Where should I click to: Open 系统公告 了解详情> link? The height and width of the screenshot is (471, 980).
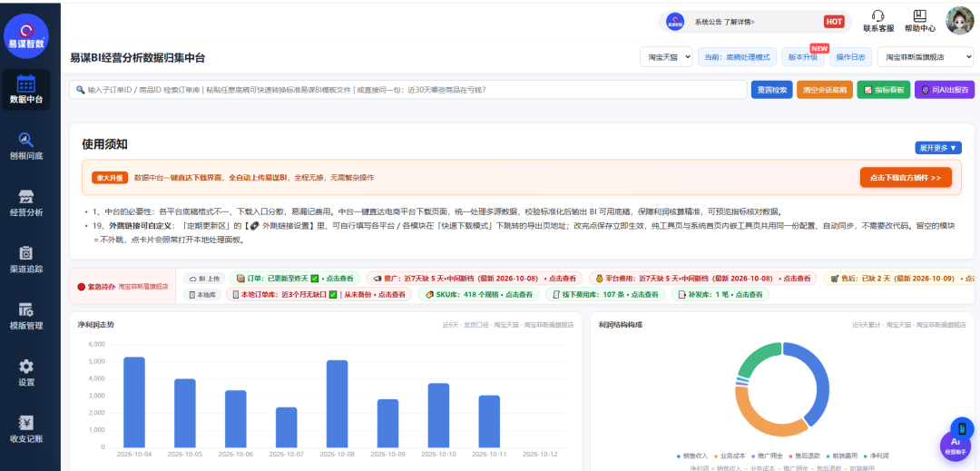click(724, 22)
